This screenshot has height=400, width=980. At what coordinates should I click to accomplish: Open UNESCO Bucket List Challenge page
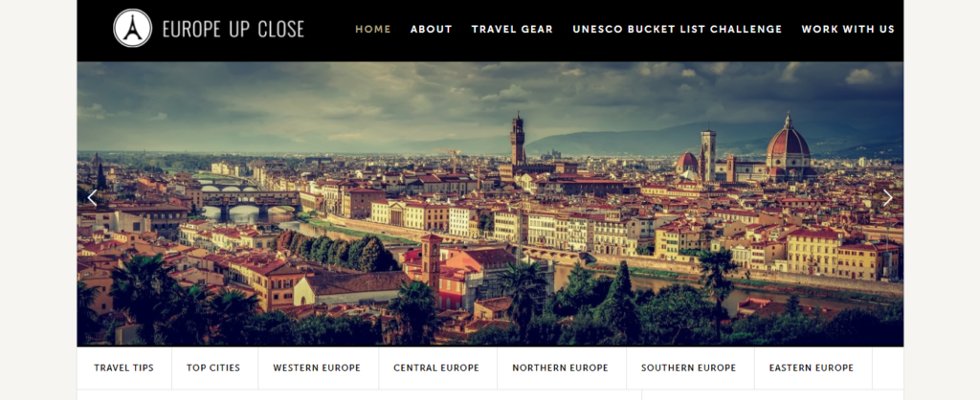tap(678, 29)
